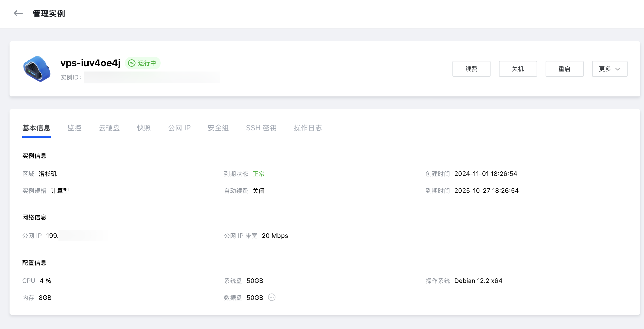
Task: Click the public IP address value
Action: [x=77, y=236]
